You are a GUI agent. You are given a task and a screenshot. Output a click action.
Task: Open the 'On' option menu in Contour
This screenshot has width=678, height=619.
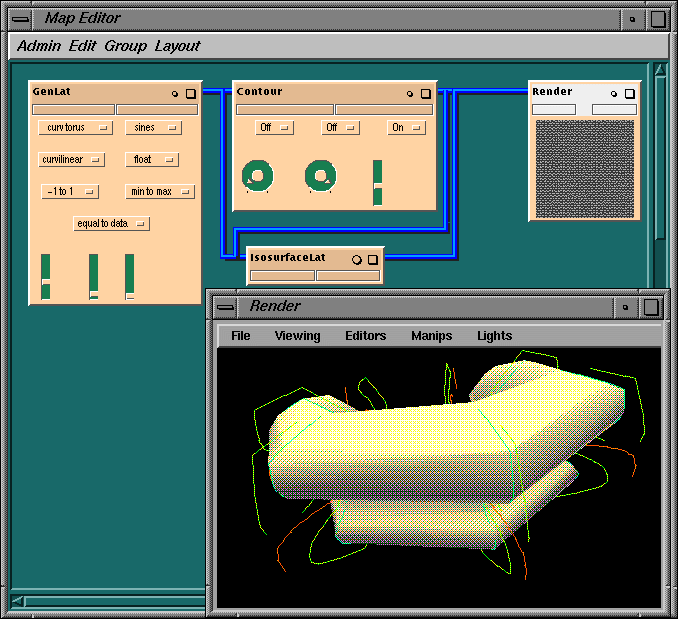(406, 128)
